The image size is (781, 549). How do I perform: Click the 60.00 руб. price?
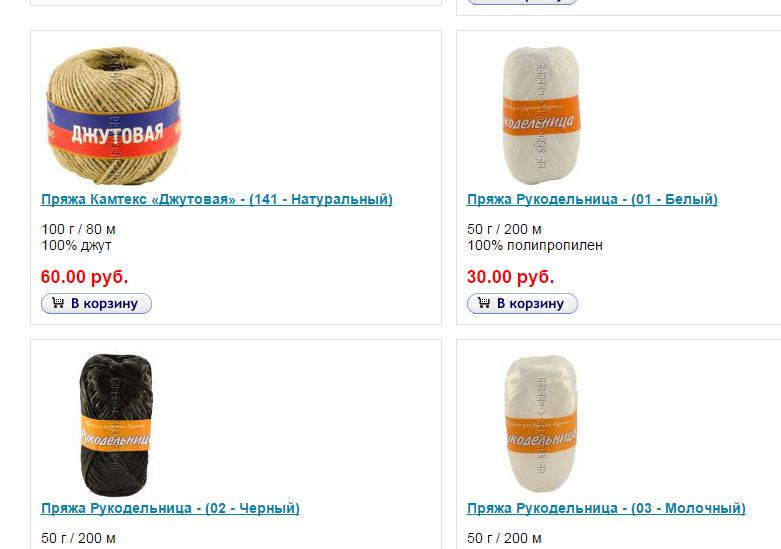pos(85,276)
